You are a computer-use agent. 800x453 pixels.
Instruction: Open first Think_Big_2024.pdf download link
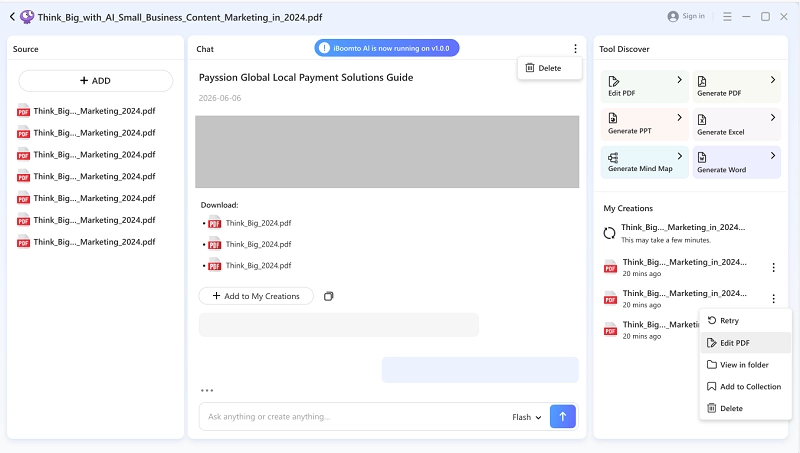[258, 223]
